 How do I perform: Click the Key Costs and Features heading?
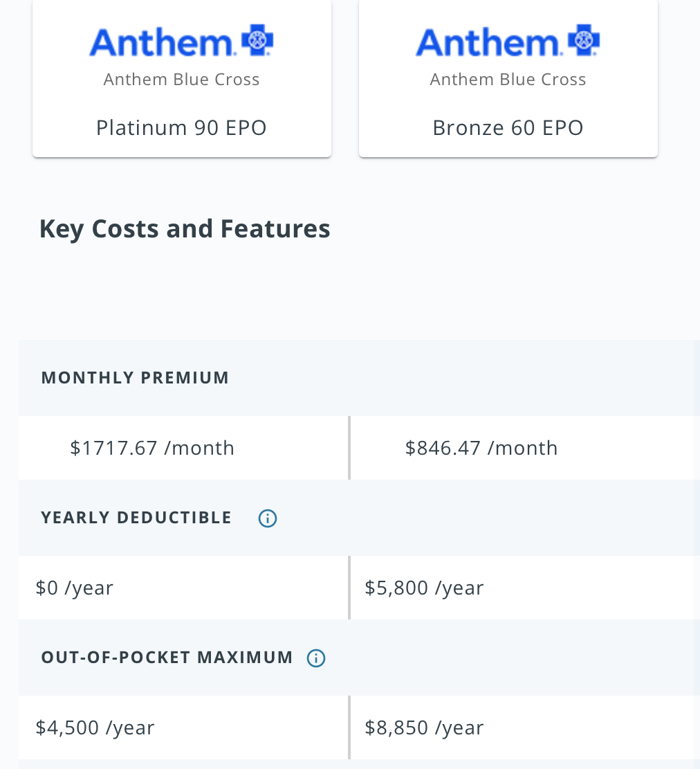[x=185, y=228]
